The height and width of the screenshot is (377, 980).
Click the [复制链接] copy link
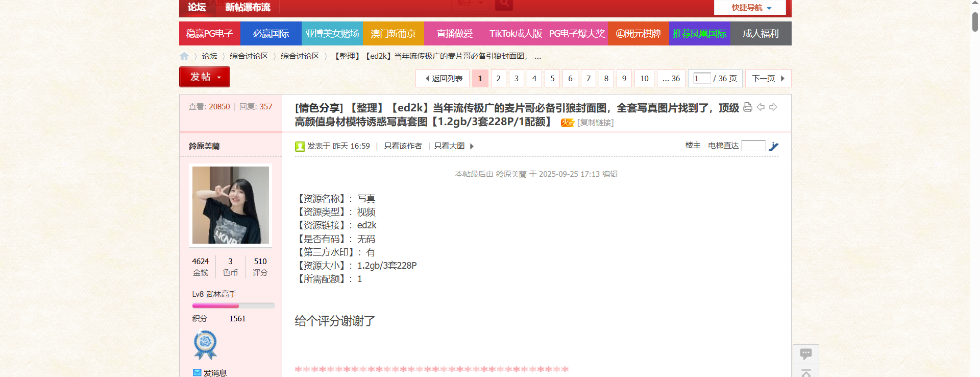[x=595, y=123]
